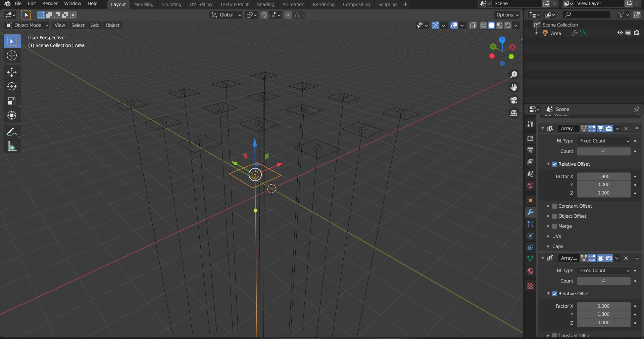This screenshot has width=644, height=339.
Task: Click the zoom magnifier viewport icon
Action: tap(514, 74)
